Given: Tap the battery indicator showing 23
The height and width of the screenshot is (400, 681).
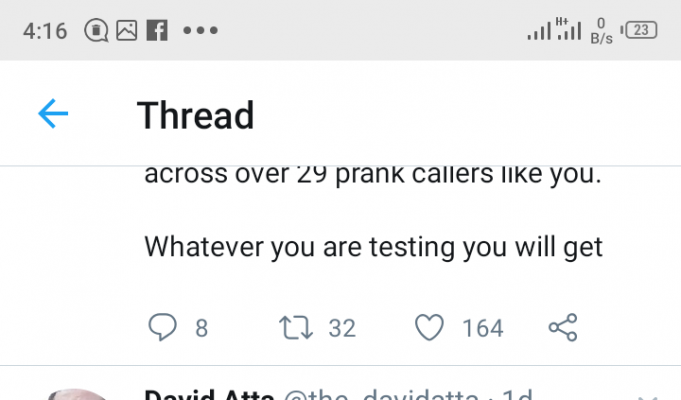Looking at the screenshot, I should pyautogui.click(x=639, y=30).
